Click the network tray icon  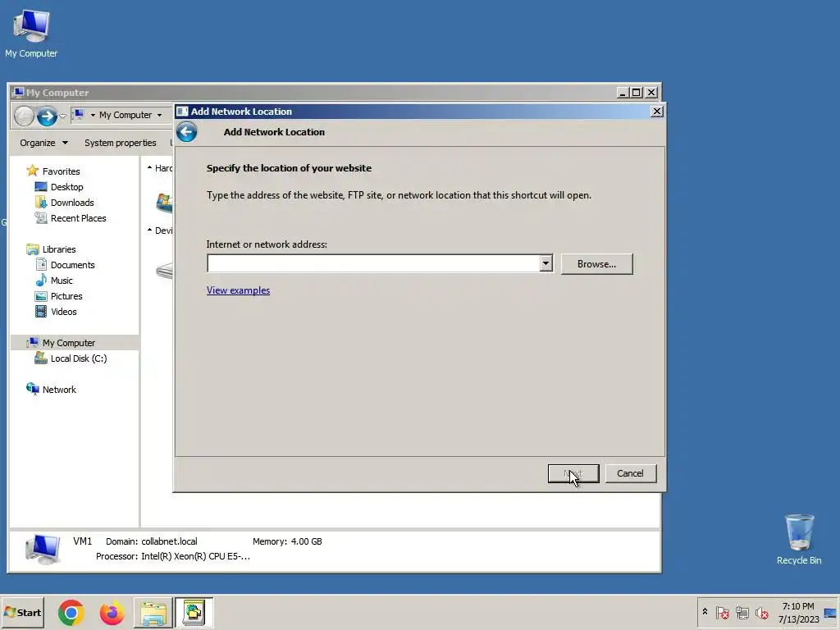(742, 612)
